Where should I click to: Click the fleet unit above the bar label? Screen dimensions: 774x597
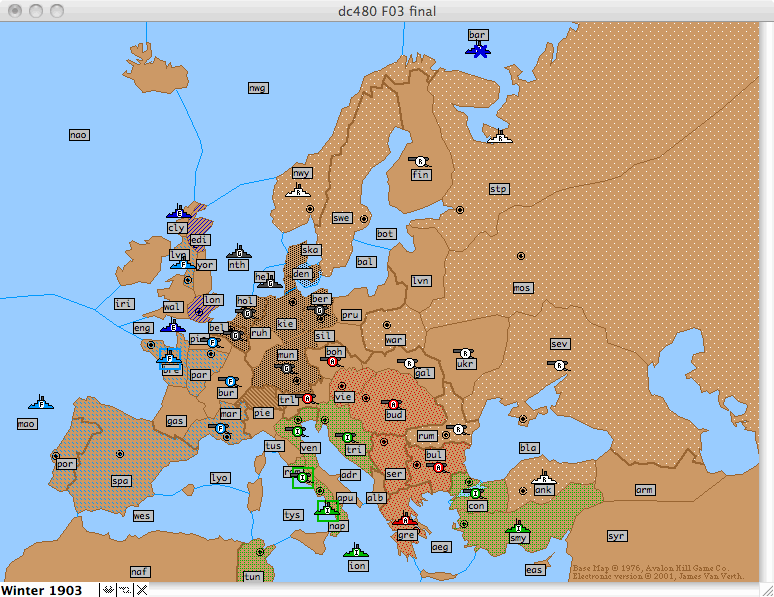point(478,50)
